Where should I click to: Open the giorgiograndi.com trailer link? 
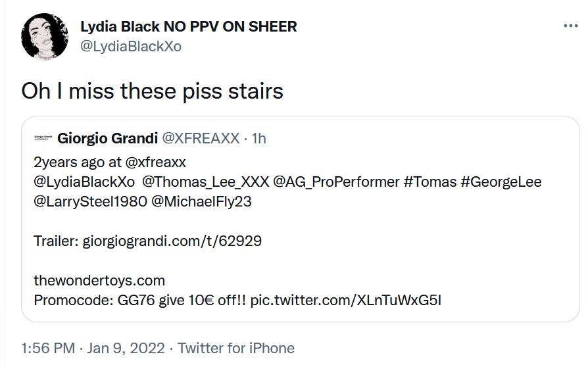(172, 241)
